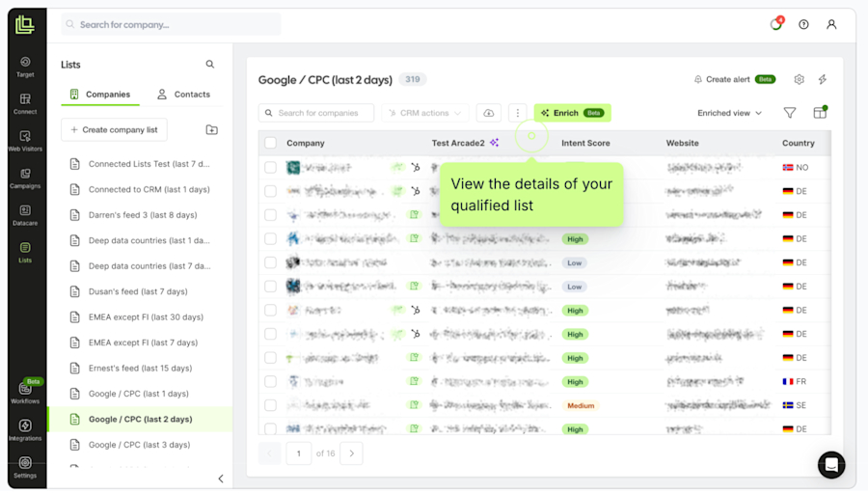Open Web Visitors in sidebar
This screenshot has height=494, width=868.
coord(25,141)
